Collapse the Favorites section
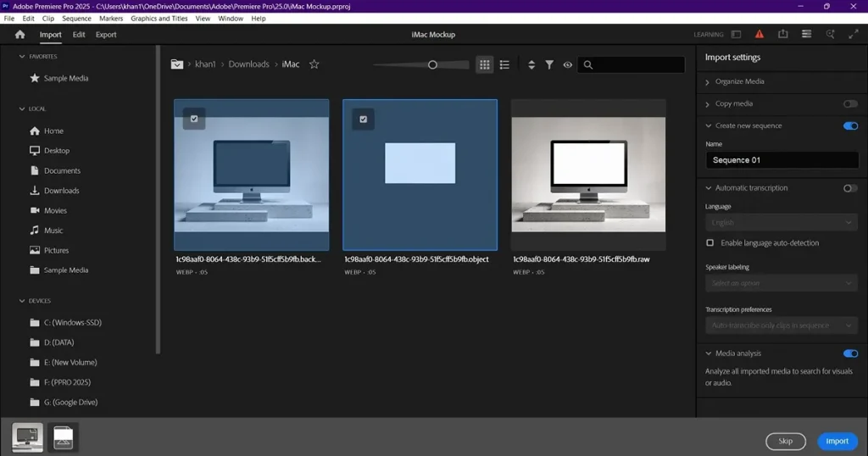The image size is (868, 456). (22, 57)
